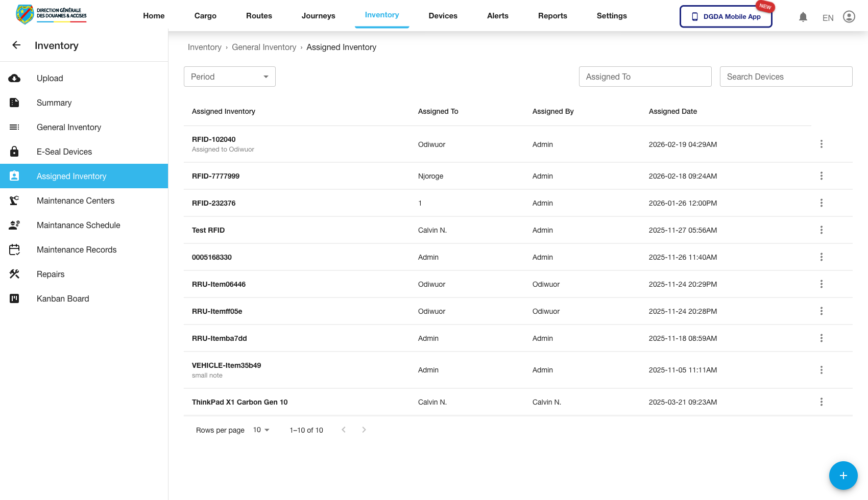
Task: Open Maintenance Centers in the sidebar
Action: point(76,201)
